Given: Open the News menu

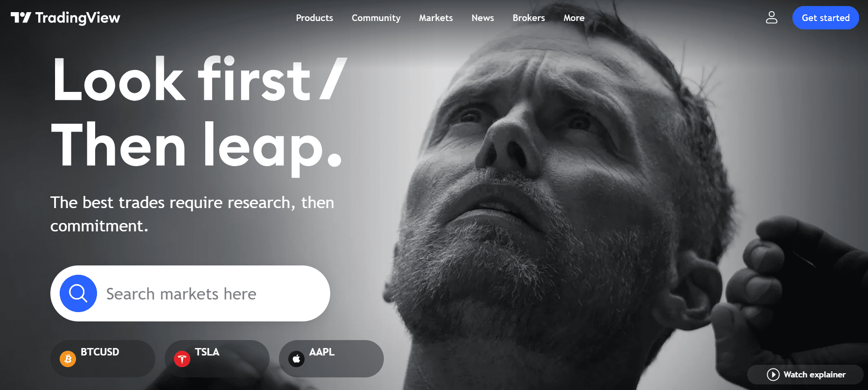Looking at the screenshot, I should [x=482, y=18].
